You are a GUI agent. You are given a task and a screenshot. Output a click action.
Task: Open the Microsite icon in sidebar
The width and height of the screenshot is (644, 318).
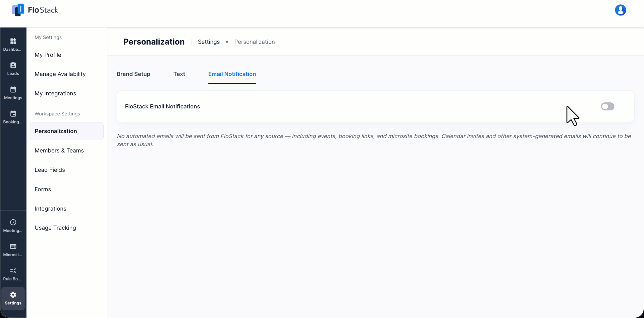pyautogui.click(x=13, y=247)
